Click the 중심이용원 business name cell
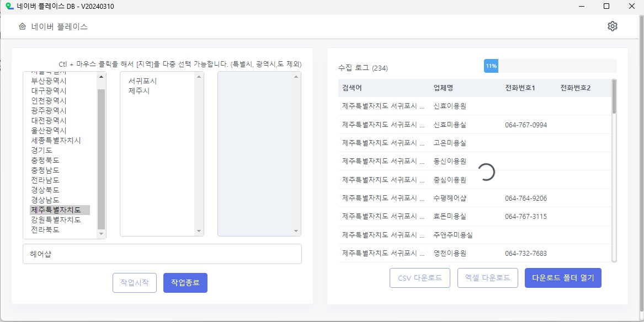The image size is (644, 322). click(x=450, y=180)
